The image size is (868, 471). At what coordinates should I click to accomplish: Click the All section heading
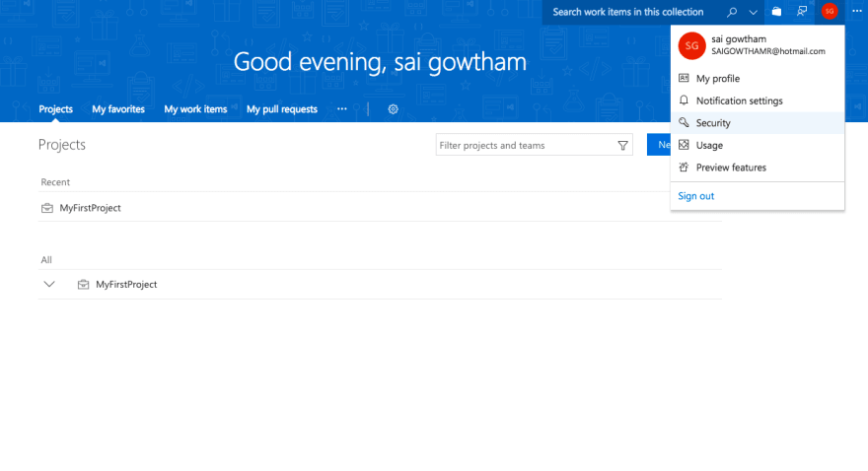click(x=46, y=260)
